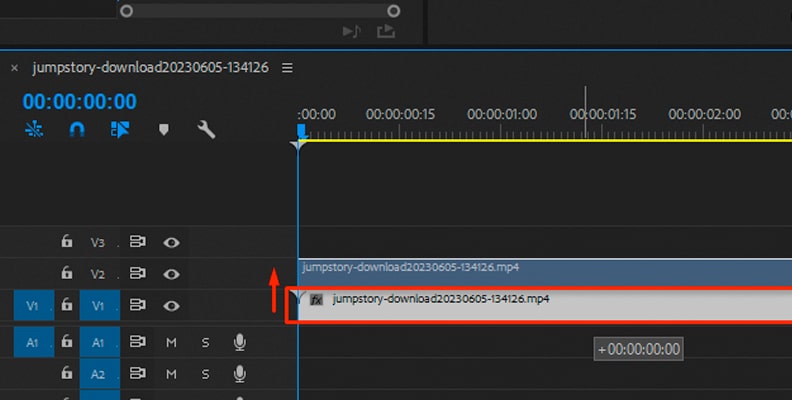Click the upper panel zoom scroll bar
This screenshot has width=792, height=400.
(260, 11)
